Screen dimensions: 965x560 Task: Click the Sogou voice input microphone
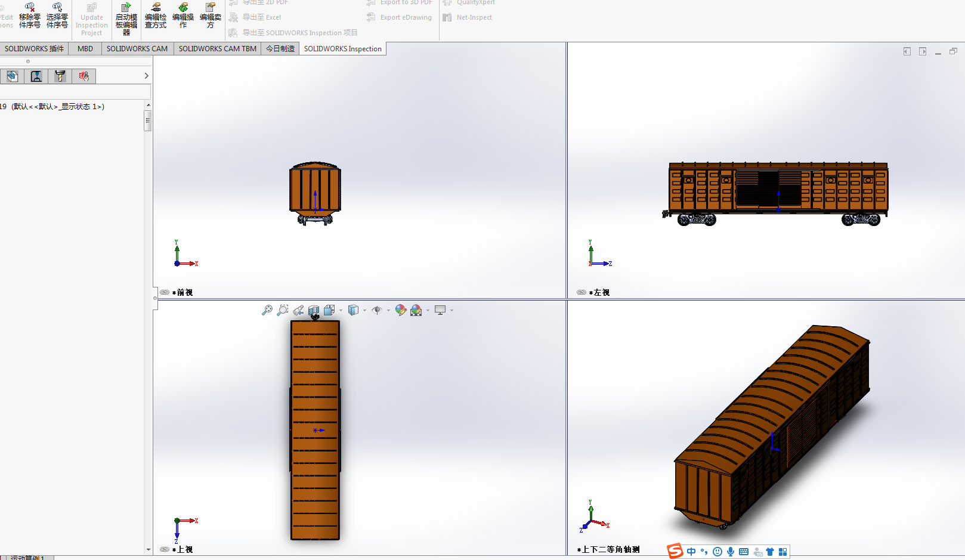pyautogui.click(x=731, y=552)
